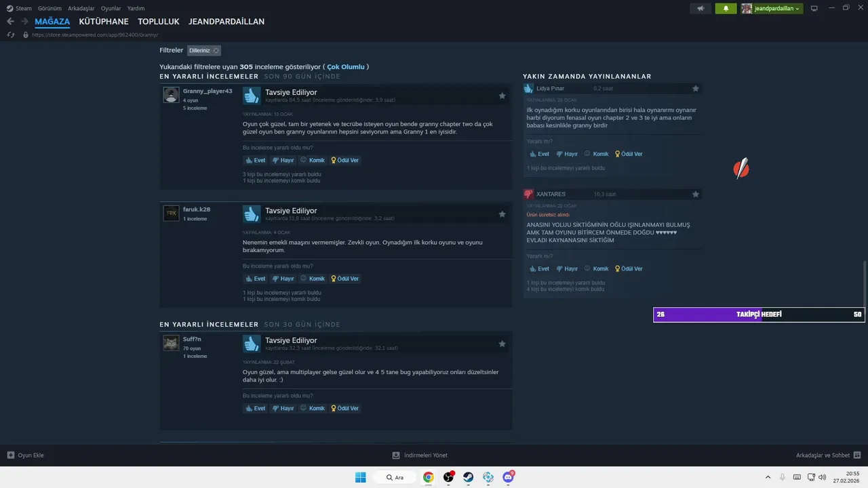Open the Arkadaşlar ve Sohbet icon
Image resolution: width=868 pixels, height=488 pixels.
pos(857,455)
